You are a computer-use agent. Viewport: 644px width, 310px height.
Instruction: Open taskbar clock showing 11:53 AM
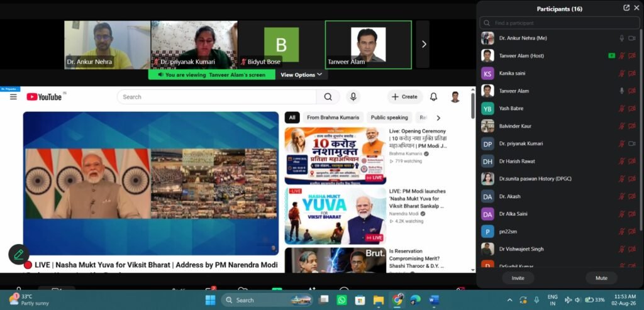[x=625, y=300]
